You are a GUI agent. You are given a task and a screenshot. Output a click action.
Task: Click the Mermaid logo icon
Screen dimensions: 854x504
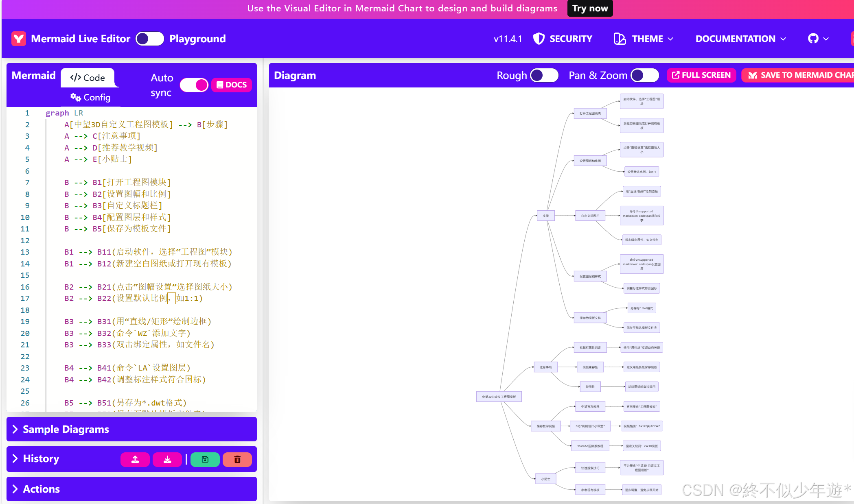pyautogui.click(x=18, y=39)
